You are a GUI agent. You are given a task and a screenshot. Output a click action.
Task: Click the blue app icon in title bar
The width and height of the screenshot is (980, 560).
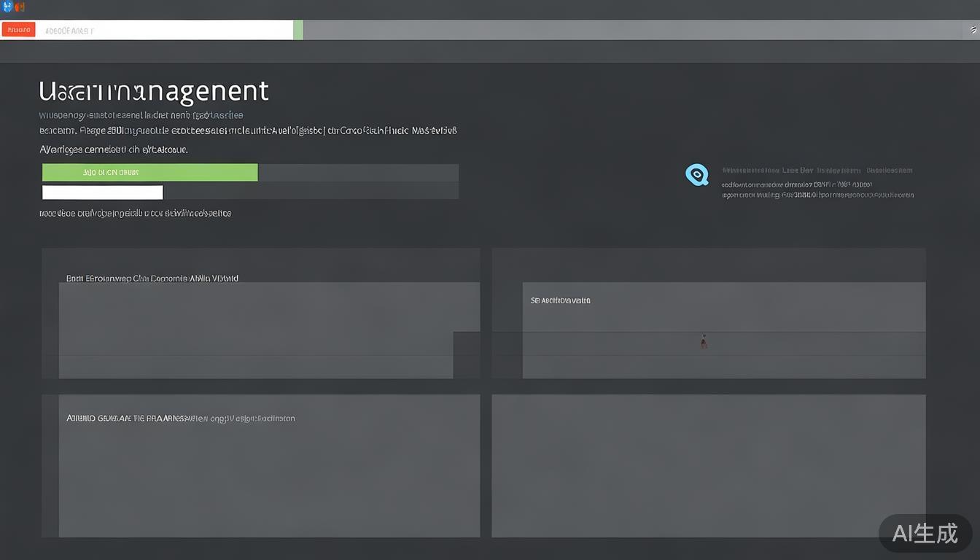[8, 7]
